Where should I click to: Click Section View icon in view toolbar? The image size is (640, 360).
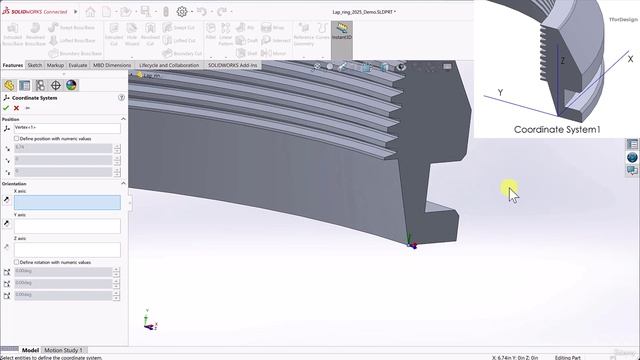click(x=367, y=67)
